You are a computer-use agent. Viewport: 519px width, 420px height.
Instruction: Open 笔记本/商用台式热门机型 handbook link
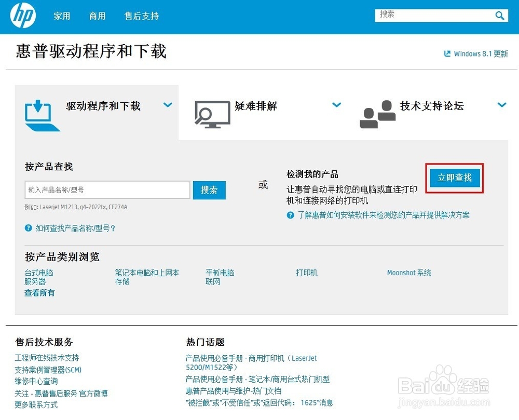(x=257, y=380)
